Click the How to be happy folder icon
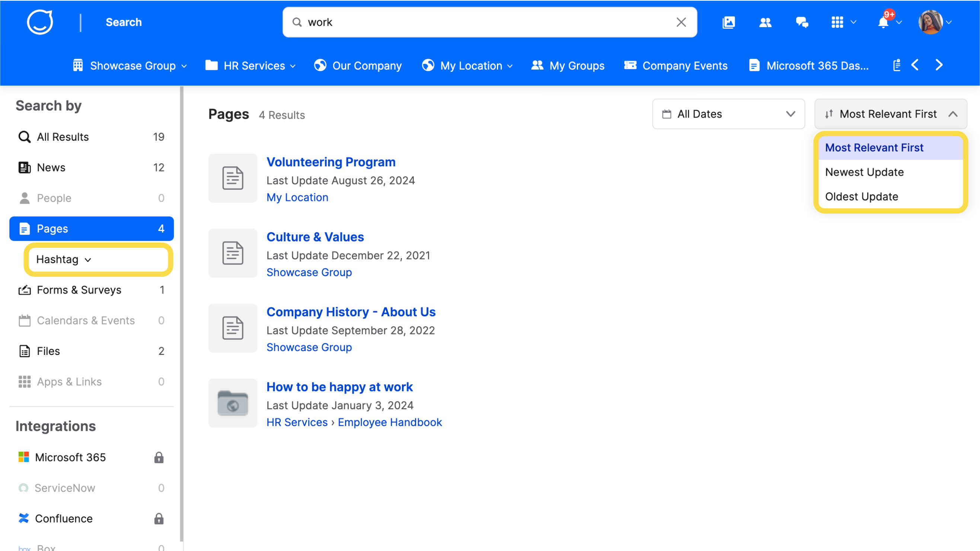Image resolution: width=980 pixels, height=551 pixels. click(x=233, y=403)
